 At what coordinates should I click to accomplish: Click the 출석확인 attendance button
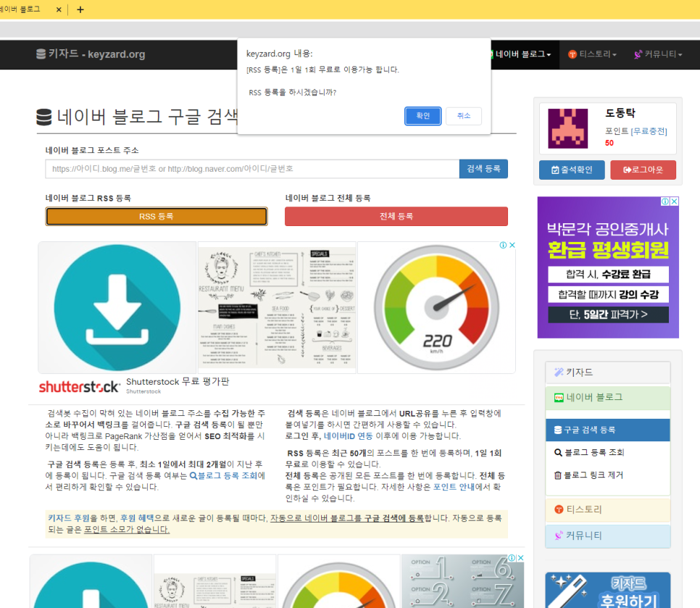pos(572,170)
